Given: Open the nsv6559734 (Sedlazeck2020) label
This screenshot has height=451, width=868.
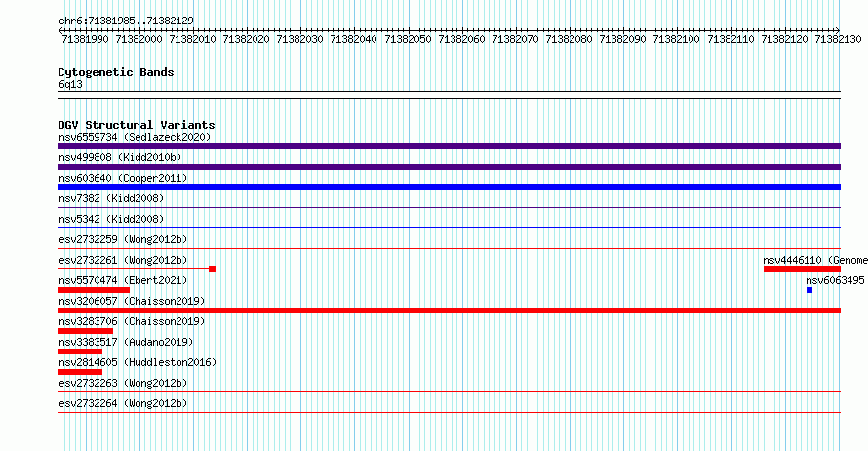Looking at the screenshot, I should pos(135,137).
